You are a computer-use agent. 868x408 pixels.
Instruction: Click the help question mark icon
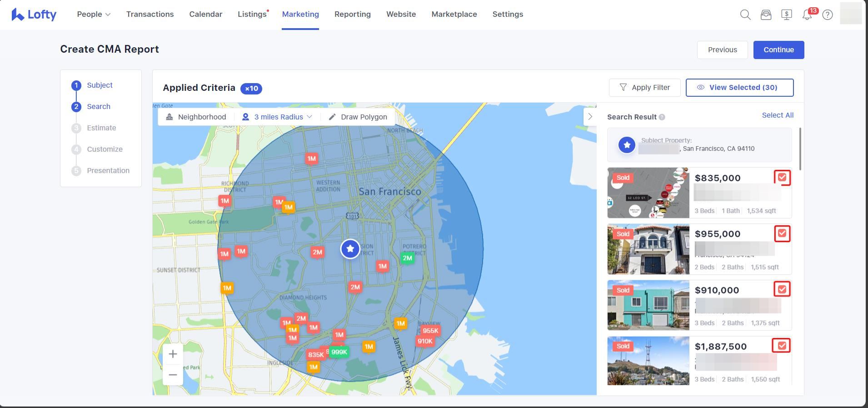(828, 15)
